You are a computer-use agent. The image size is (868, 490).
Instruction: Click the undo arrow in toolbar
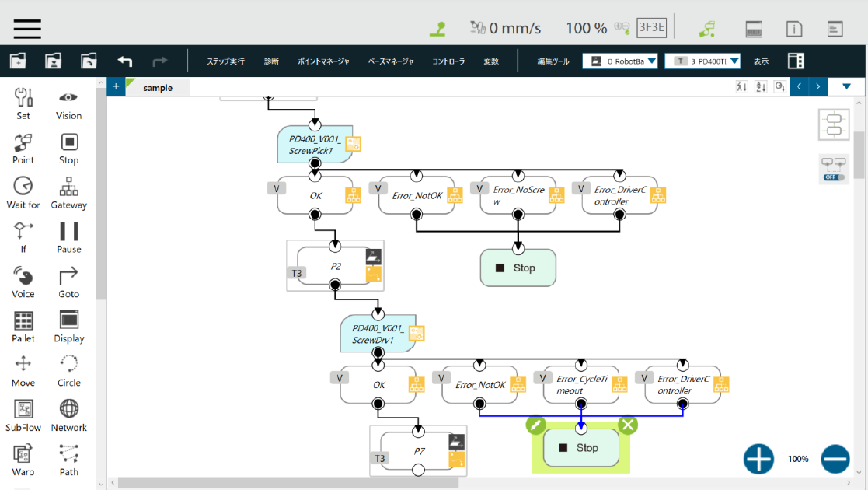(x=125, y=61)
